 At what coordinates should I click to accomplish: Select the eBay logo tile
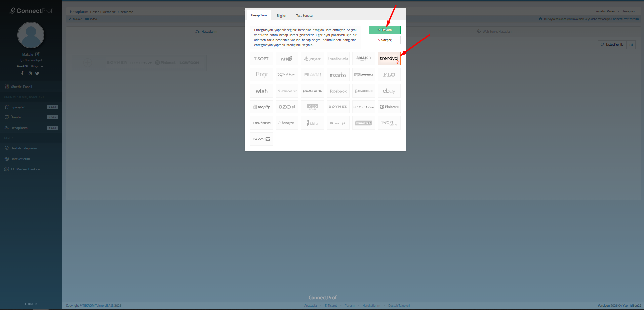(x=389, y=91)
